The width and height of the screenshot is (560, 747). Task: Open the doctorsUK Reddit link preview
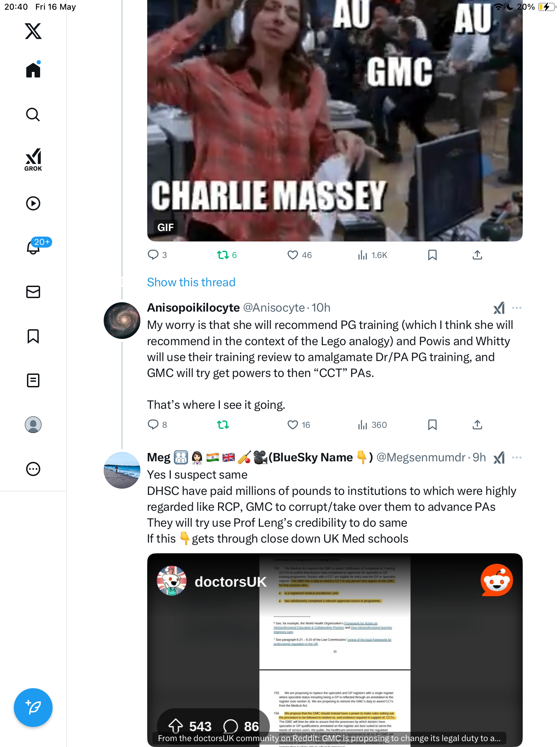click(335, 650)
